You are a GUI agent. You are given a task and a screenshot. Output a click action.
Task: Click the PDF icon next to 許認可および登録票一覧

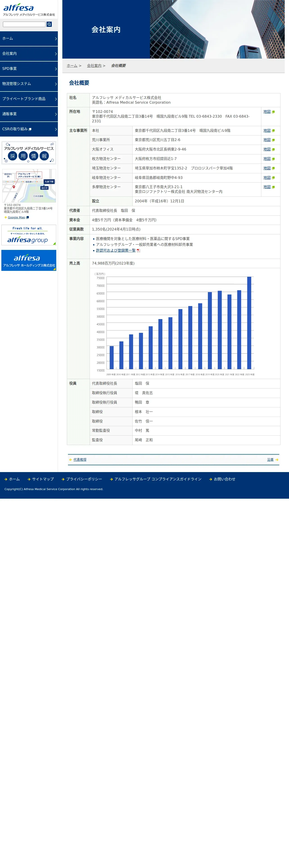(138, 250)
